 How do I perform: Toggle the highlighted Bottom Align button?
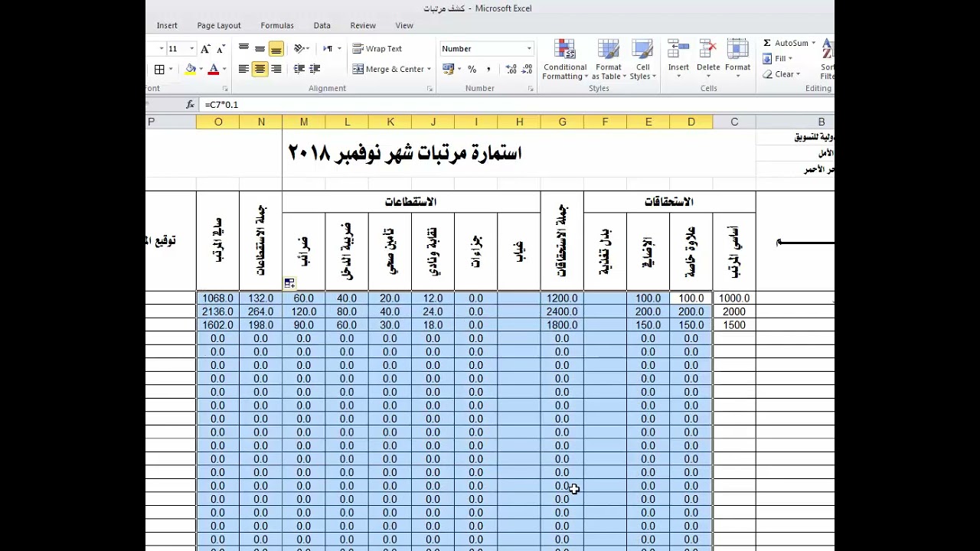pyautogui.click(x=276, y=48)
